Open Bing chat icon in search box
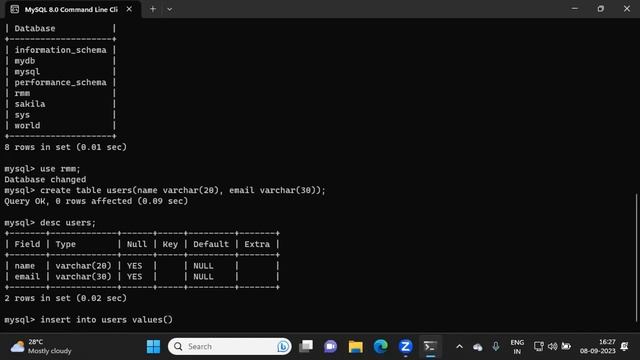The image size is (640, 360). click(282, 347)
